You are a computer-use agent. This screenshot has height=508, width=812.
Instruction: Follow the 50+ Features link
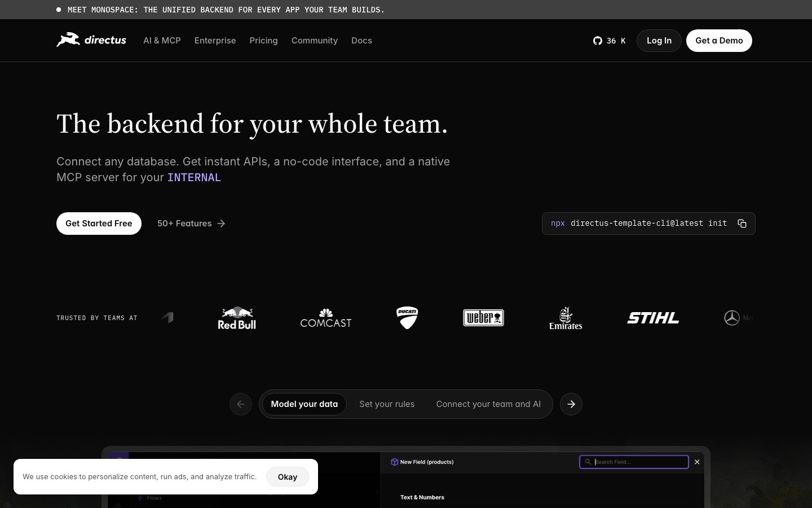[x=191, y=224]
